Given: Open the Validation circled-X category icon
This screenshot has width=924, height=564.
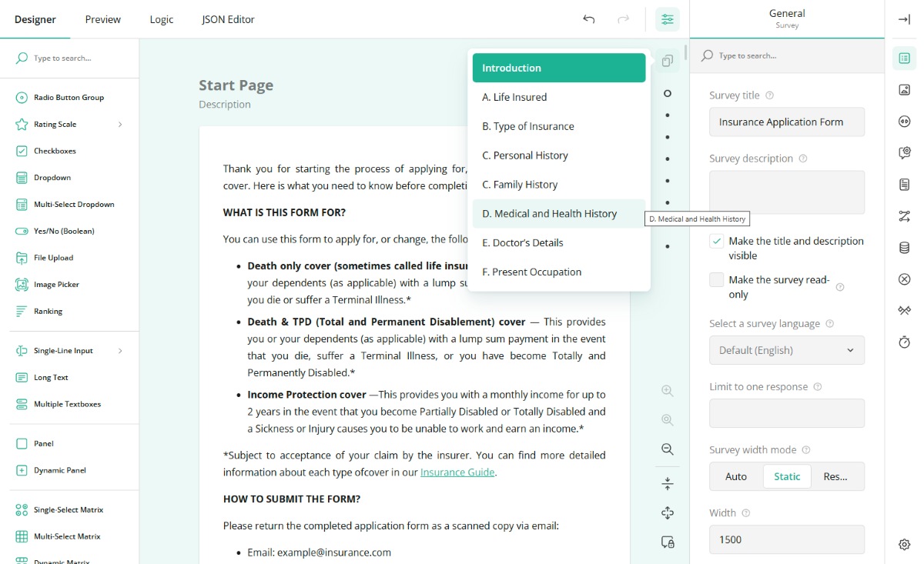Looking at the screenshot, I should coord(905,279).
